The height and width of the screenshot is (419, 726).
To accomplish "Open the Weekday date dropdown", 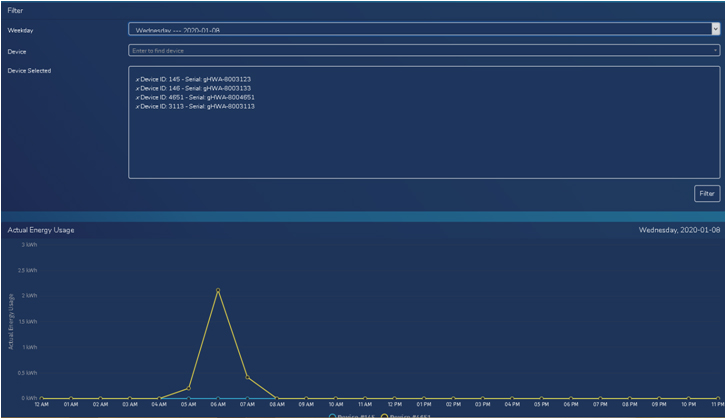I will [x=424, y=29].
